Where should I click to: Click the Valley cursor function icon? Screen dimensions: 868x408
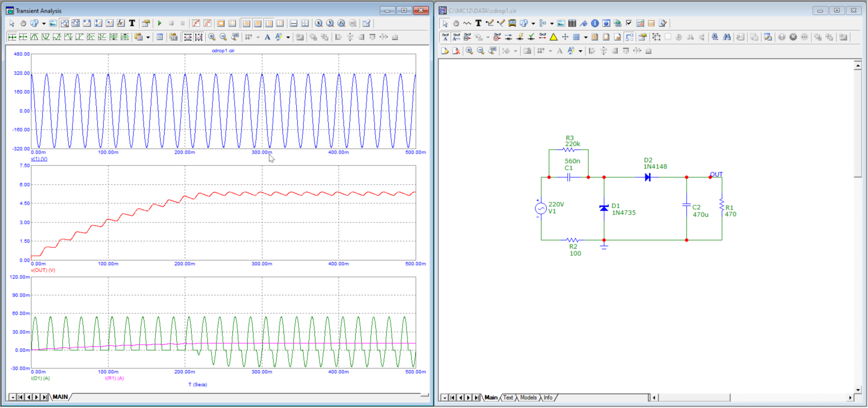point(46,37)
